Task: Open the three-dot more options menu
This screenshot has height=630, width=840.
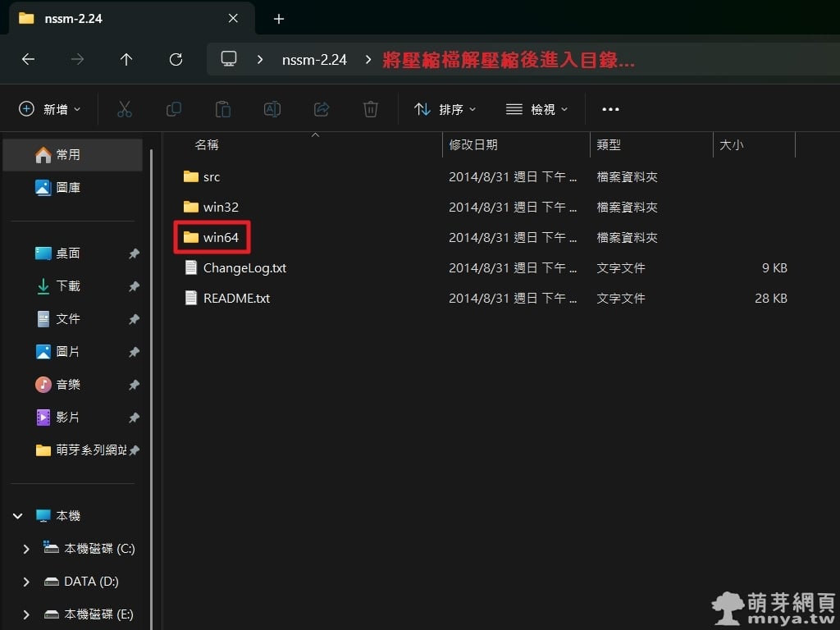Action: coord(610,109)
